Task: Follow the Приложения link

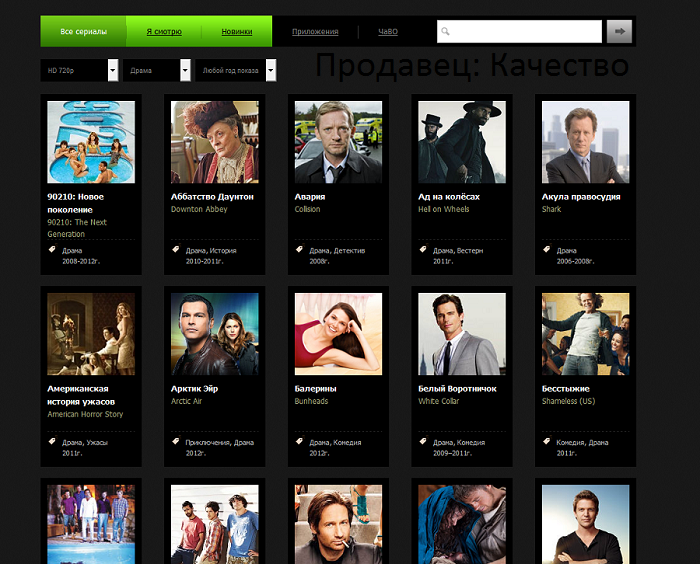Action: [x=315, y=32]
